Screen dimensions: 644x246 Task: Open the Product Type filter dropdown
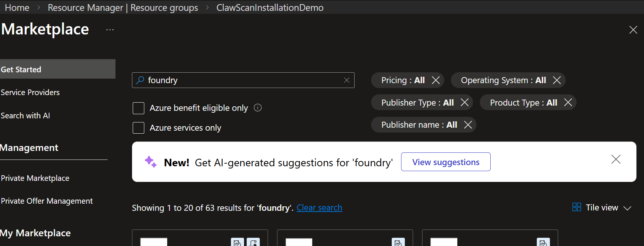point(524,103)
